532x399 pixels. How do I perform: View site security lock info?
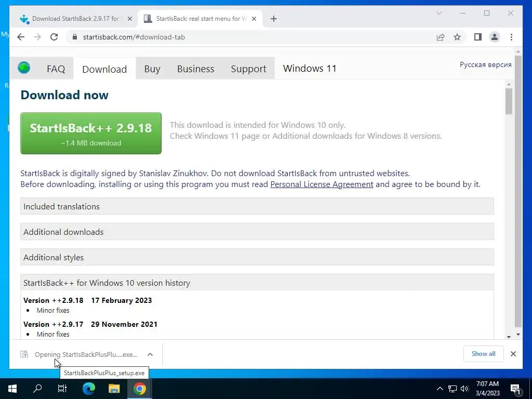click(x=75, y=37)
